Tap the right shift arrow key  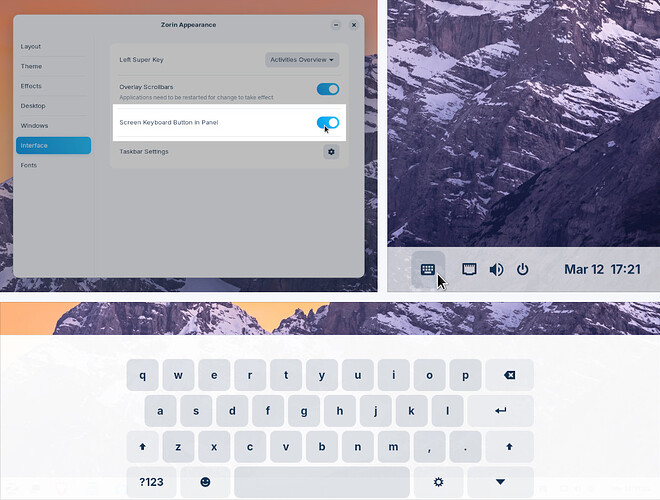tap(509, 447)
